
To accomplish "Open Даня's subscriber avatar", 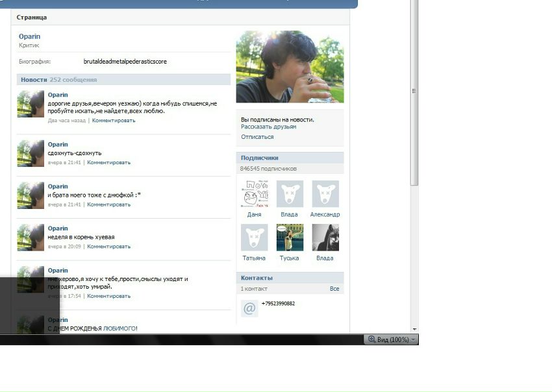I will (254, 194).
